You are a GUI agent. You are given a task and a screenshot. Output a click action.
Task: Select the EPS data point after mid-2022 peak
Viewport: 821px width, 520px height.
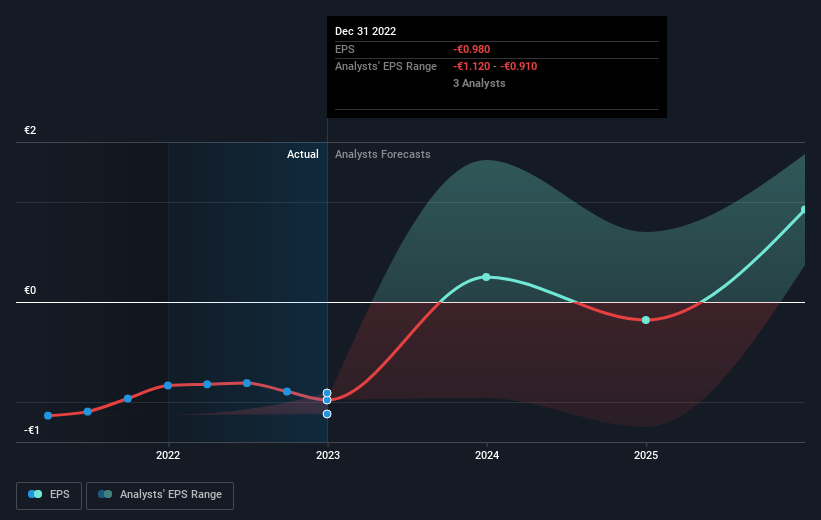click(x=287, y=392)
